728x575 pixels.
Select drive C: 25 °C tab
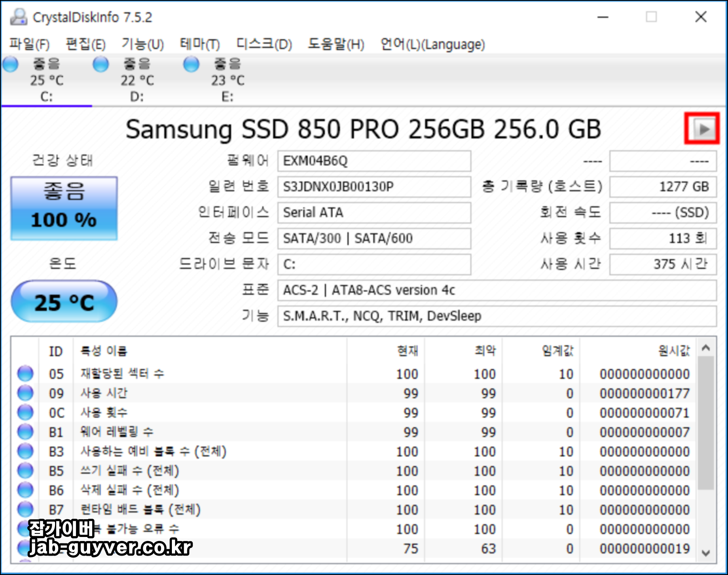pyautogui.click(x=47, y=80)
